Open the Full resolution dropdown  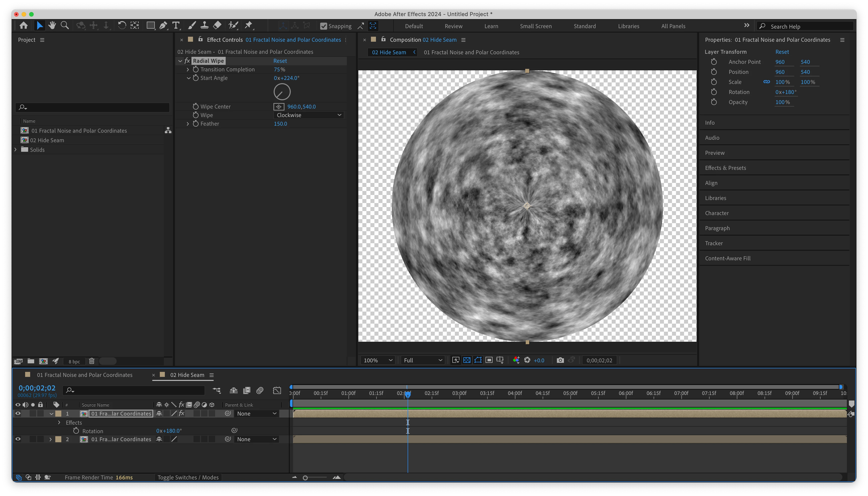tap(422, 360)
